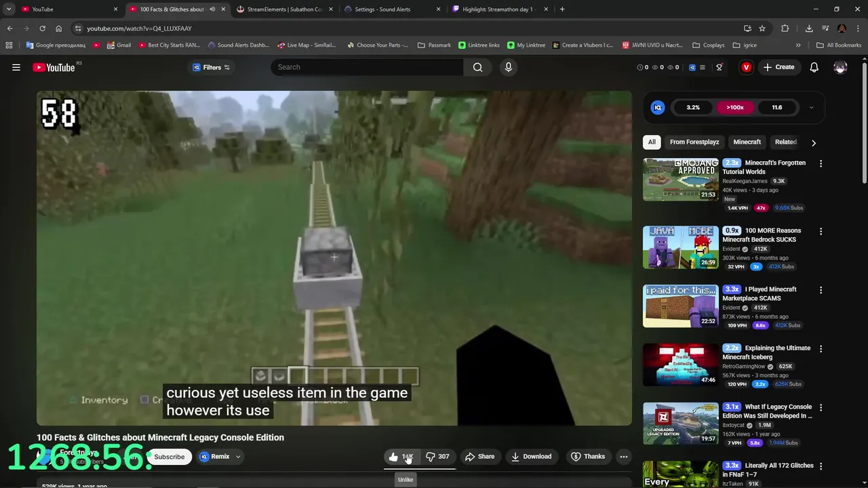
Task: Open the YouTube guide hamburger menu
Action: 16,67
